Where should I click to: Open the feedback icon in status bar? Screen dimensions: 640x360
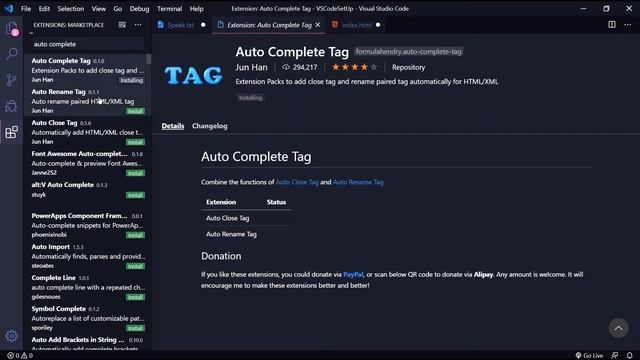coord(615,356)
